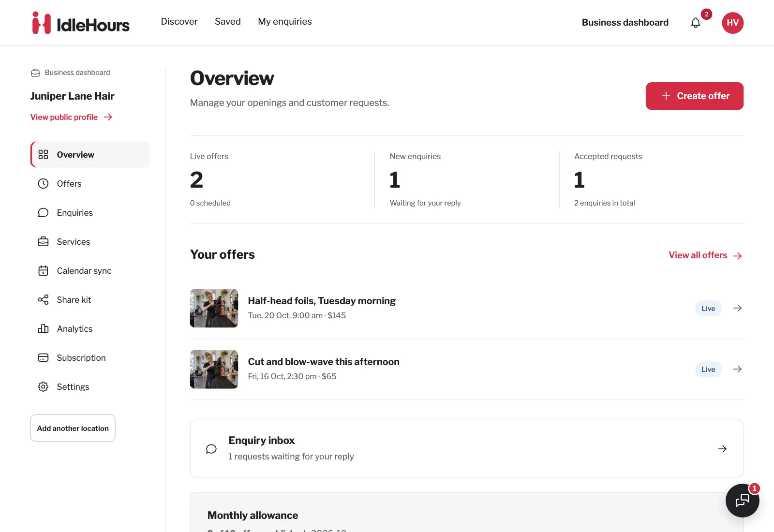
Task: Navigate to Services in the sidebar
Action: (90, 242)
